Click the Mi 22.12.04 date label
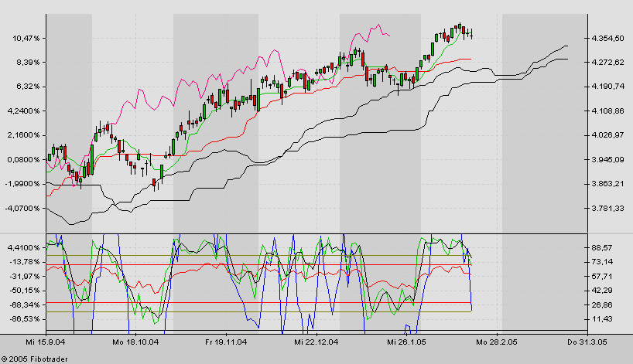Screen dimensions: 633x364 tap(316, 342)
